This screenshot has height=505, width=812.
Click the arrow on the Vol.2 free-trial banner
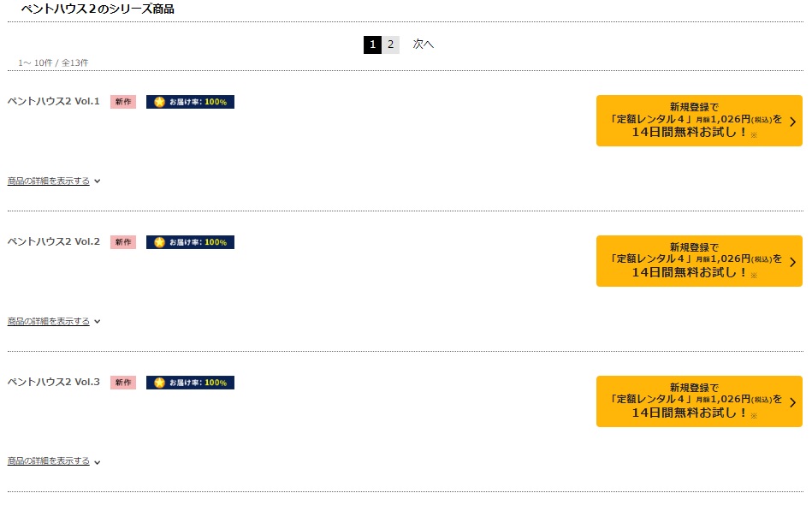pyautogui.click(x=792, y=262)
